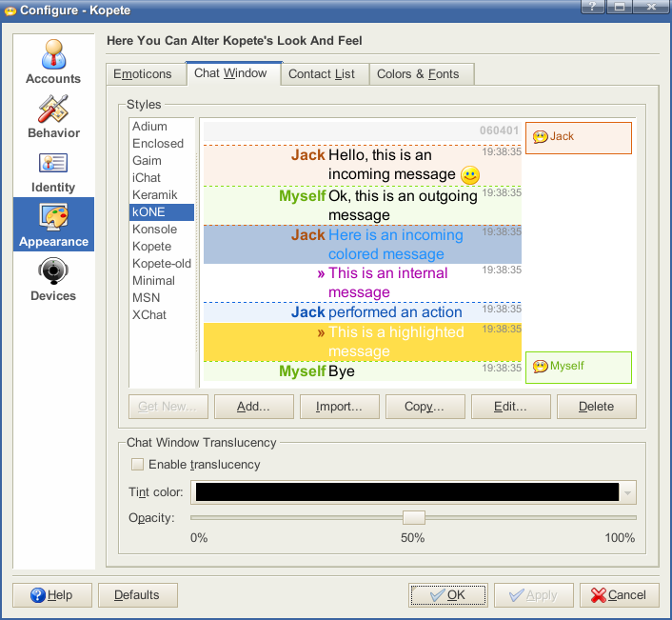This screenshot has width=672, height=620.
Task: Open the Devices webcam section
Action: pos(53,279)
